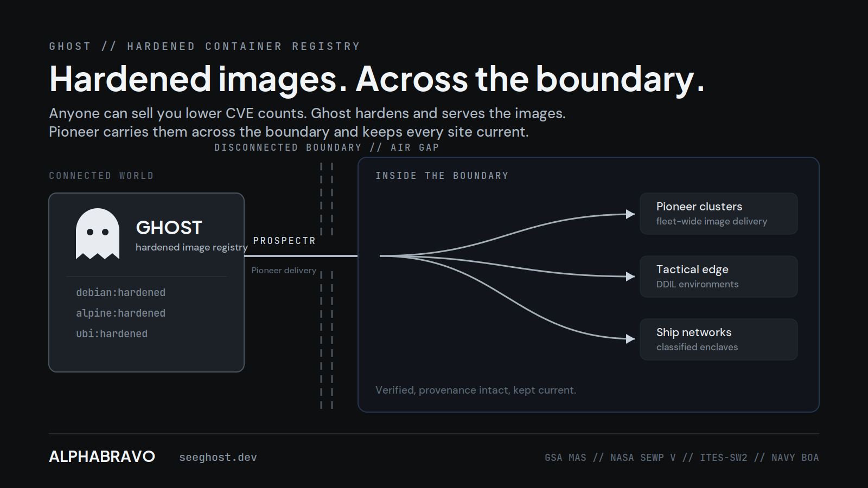Image resolution: width=868 pixels, height=488 pixels.
Task: Click 'Verified, provenance intact, kept current.' text
Action: pyautogui.click(x=476, y=390)
